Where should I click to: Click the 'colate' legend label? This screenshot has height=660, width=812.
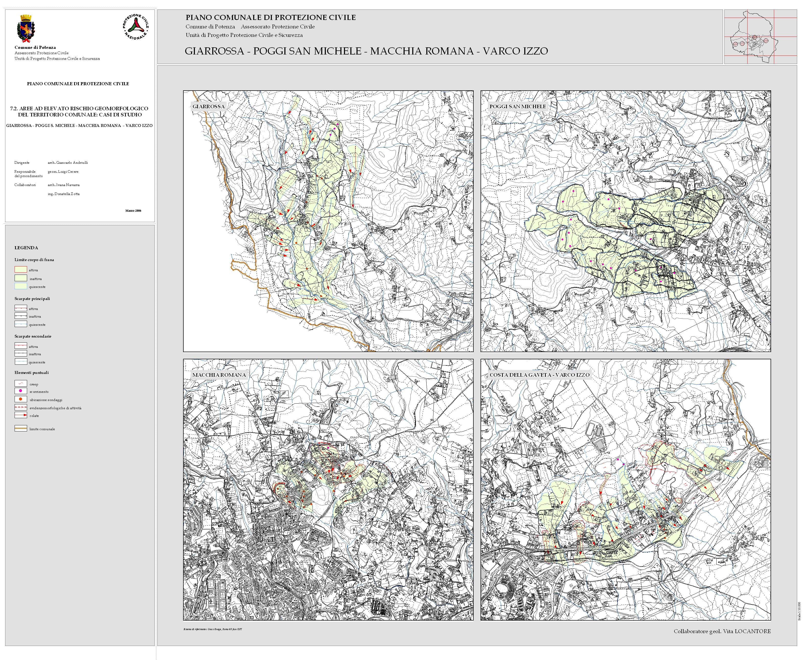click(34, 416)
